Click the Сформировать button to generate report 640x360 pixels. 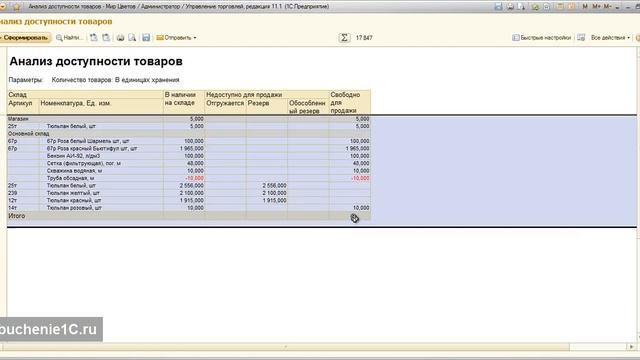click(x=25, y=38)
